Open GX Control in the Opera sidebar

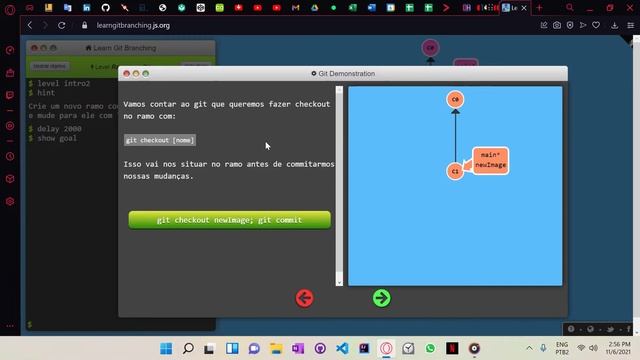point(10,50)
